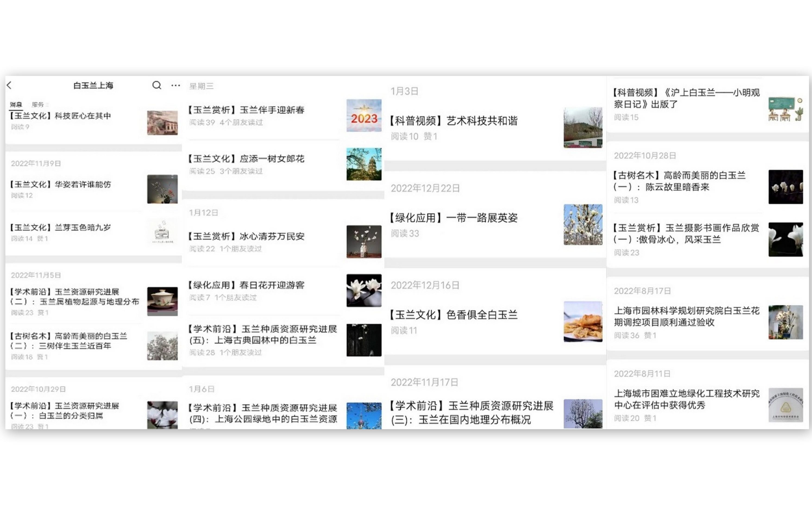This screenshot has width=812, height=508.
Task: Open article 【绿化应用】一带一路展英姿
Action: click(x=454, y=218)
